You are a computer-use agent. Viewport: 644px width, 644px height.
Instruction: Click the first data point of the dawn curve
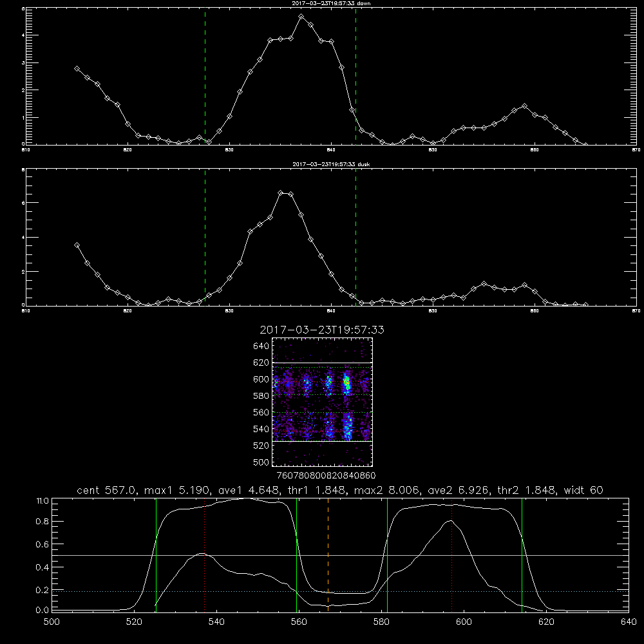tap(77, 69)
